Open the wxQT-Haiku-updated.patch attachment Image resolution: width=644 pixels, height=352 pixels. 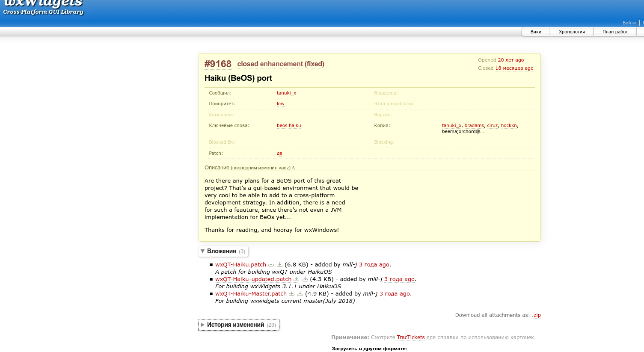tap(253, 279)
